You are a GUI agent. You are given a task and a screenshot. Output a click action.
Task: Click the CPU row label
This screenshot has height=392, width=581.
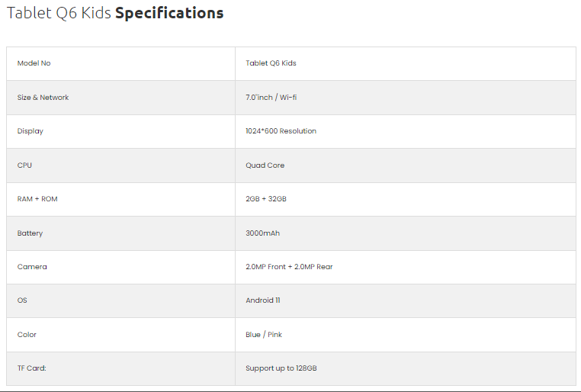point(24,165)
